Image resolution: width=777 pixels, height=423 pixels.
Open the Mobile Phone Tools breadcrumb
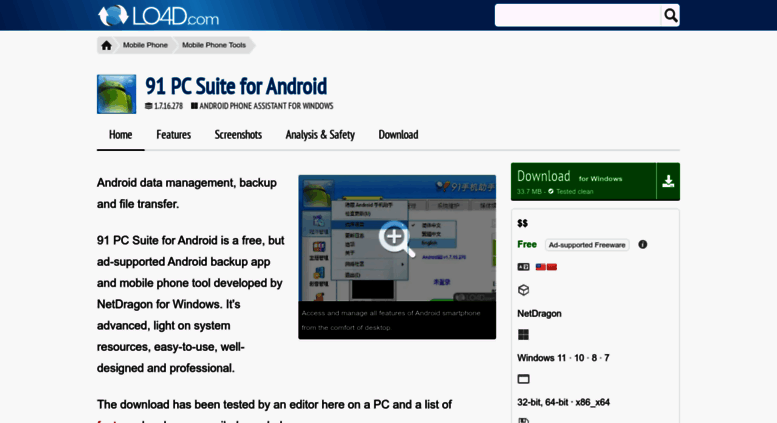pos(214,45)
